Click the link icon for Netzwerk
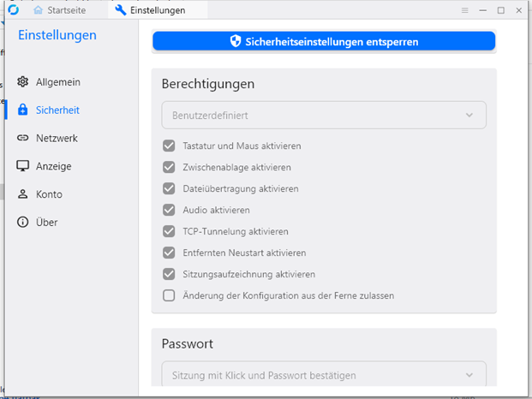 23,138
